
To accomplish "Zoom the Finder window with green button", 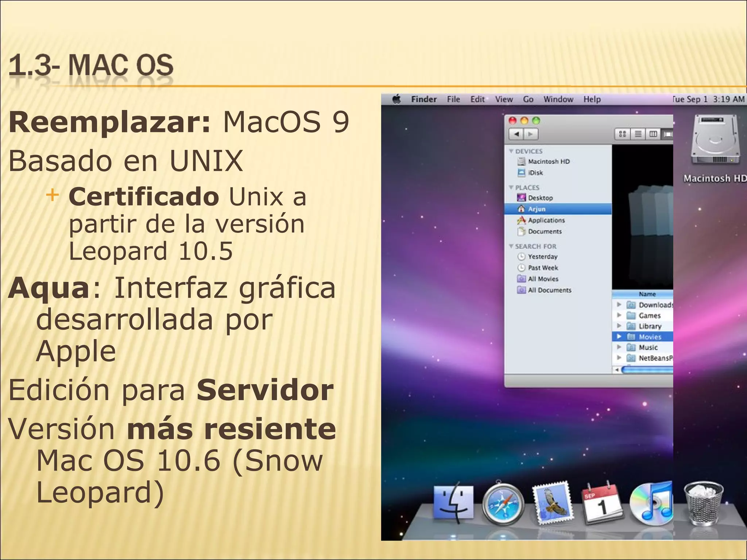I will [536, 120].
